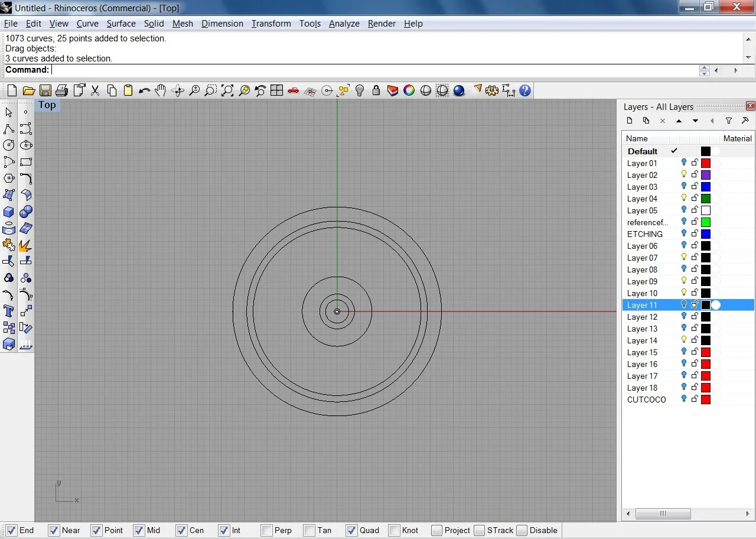Screen dimensions: 756x539
Task: Click the four-viewport layout icon
Action: (x=276, y=90)
